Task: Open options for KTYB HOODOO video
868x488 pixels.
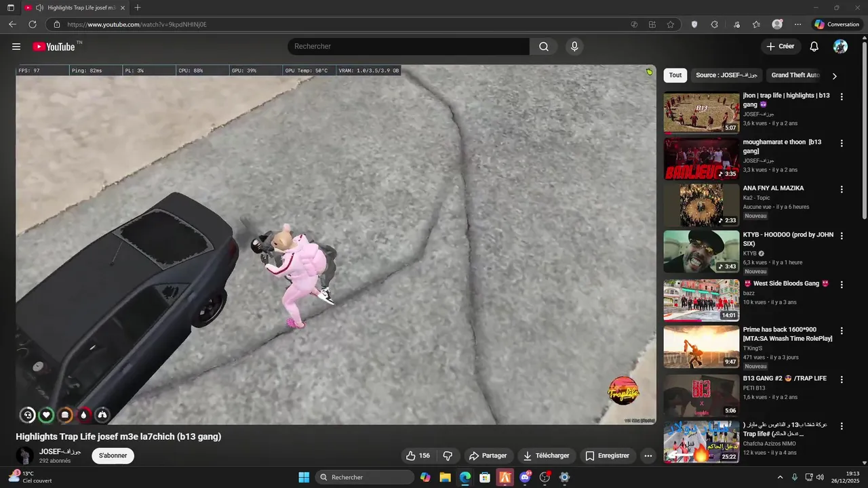Action: 842,236
